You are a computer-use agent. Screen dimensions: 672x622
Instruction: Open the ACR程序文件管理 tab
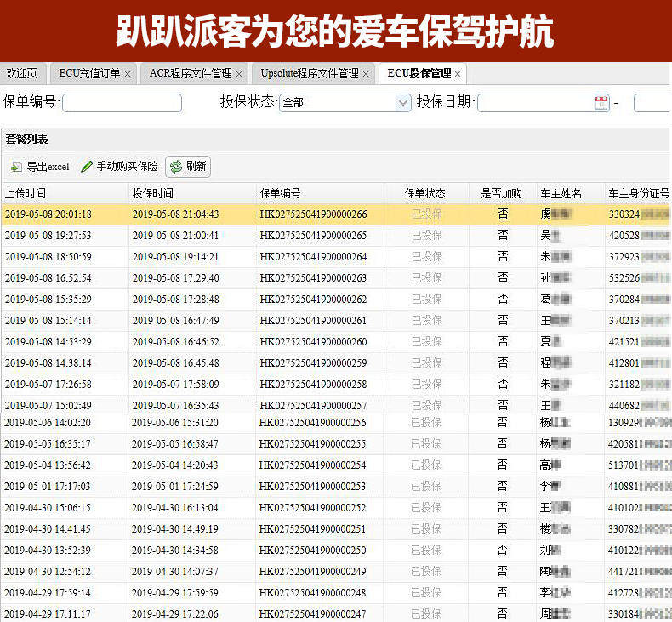click(191, 74)
